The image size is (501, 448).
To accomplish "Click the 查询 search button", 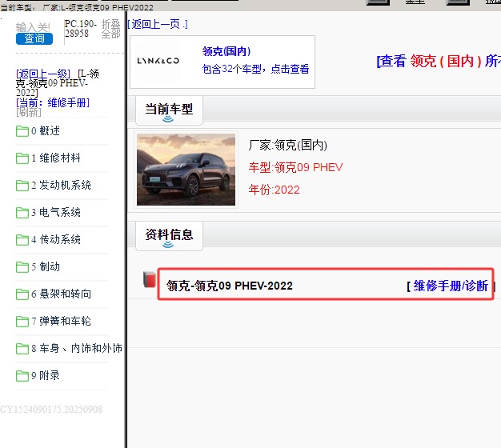I will click(34, 38).
